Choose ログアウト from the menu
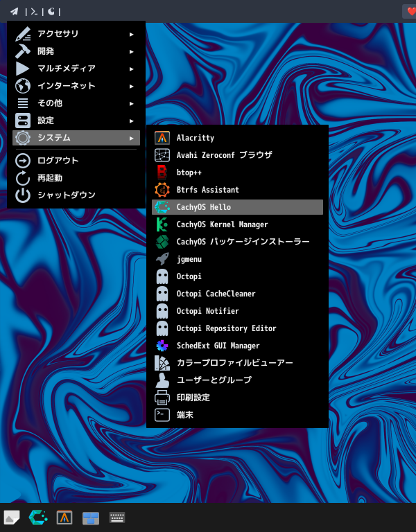The width and height of the screenshot is (416, 532). 76,161
